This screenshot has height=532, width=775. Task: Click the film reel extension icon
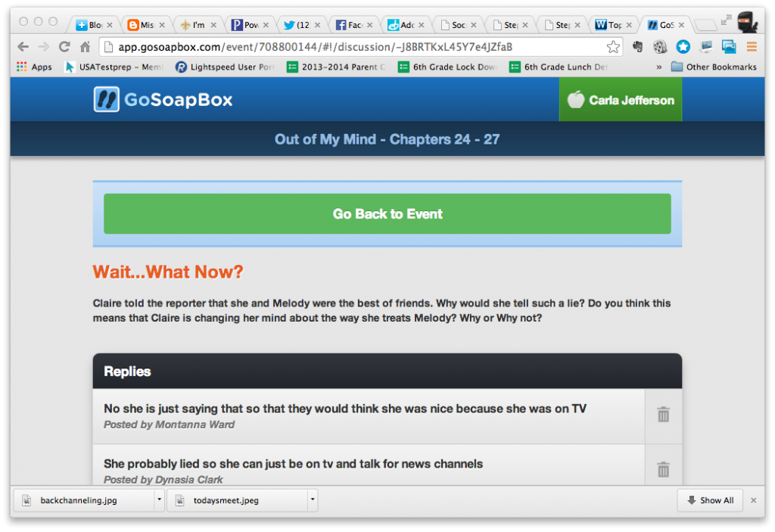click(x=660, y=47)
